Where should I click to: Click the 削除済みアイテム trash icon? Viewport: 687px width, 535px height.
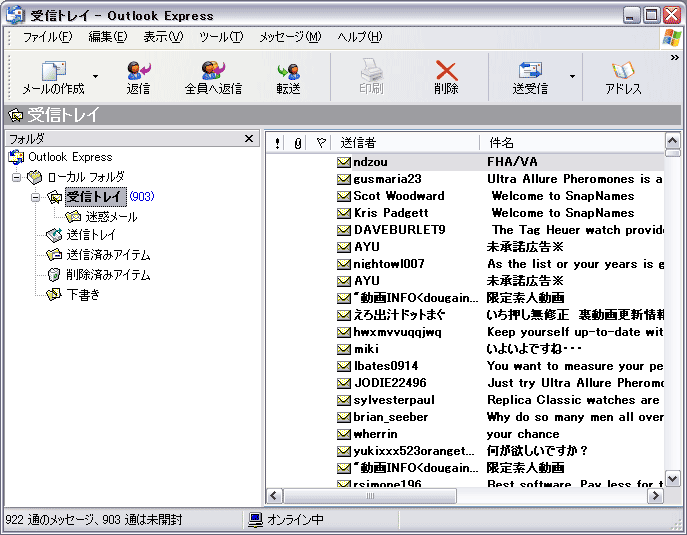click(x=54, y=275)
